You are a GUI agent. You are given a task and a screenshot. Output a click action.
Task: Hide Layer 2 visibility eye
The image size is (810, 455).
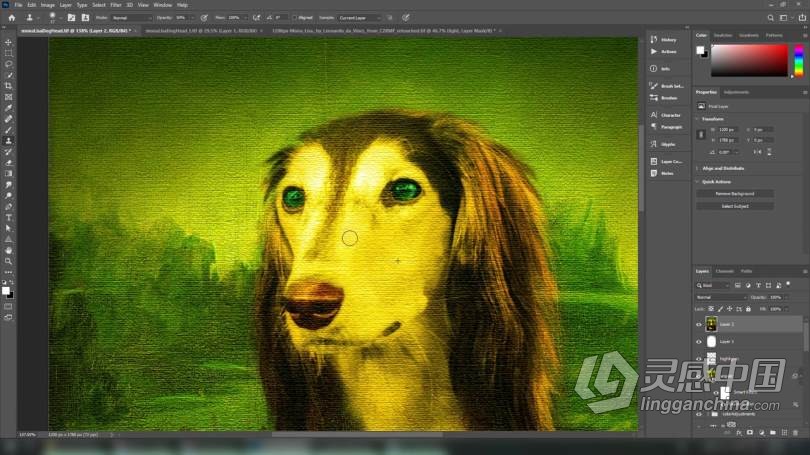(699, 325)
